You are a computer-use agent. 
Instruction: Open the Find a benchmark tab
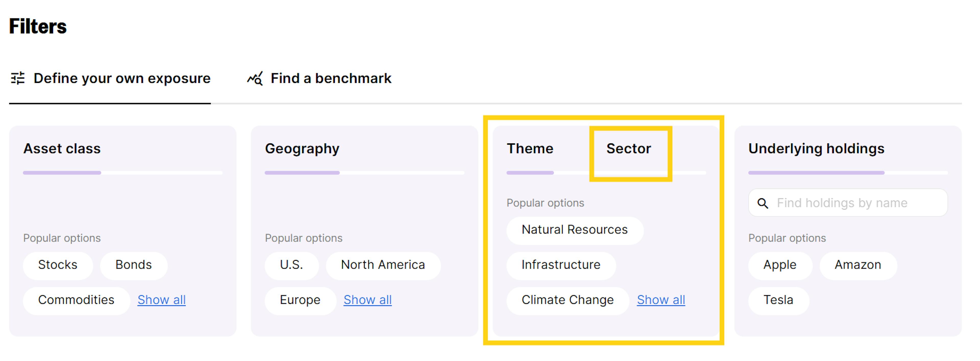[x=330, y=78]
